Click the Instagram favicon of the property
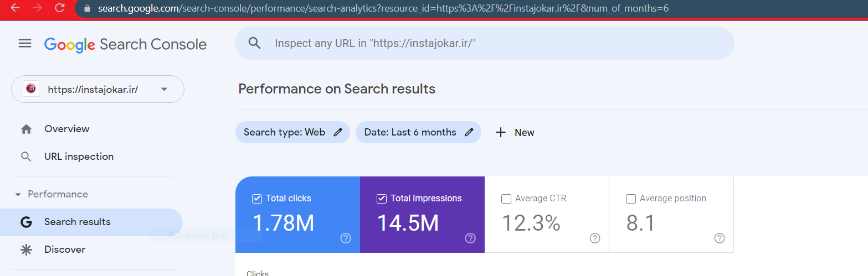The image size is (868, 276). [x=31, y=89]
